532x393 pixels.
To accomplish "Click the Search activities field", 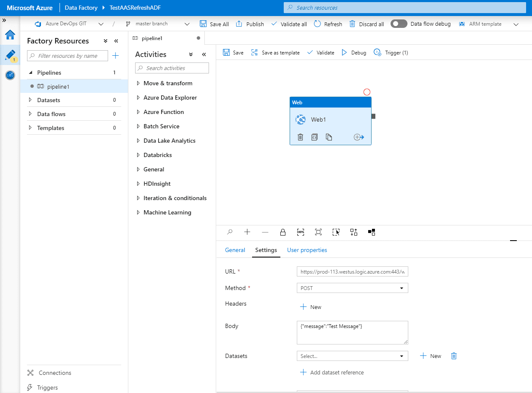I will pyautogui.click(x=172, y=68).
